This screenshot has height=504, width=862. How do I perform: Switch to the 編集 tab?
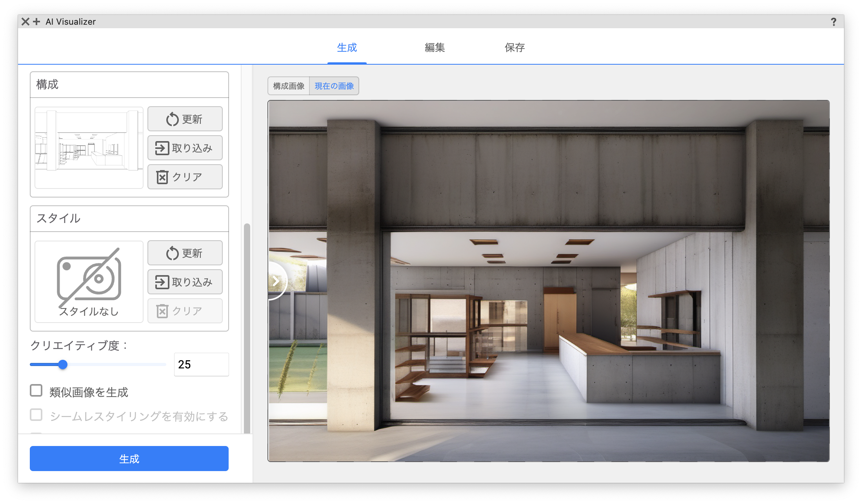[435, 47]
